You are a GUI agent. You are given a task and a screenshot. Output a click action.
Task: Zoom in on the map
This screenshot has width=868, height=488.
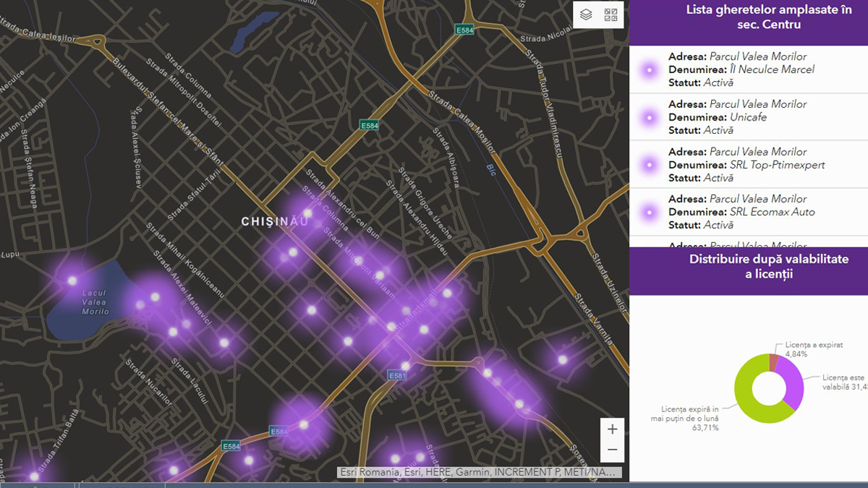tap(612, 429)
